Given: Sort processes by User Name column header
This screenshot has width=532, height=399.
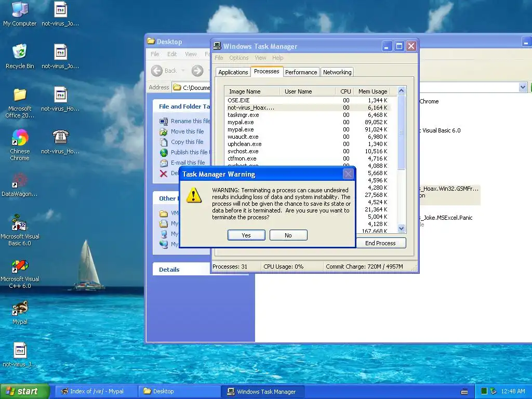Looking at the screenshot, I should pyautogui.click(x=308, y=91).
